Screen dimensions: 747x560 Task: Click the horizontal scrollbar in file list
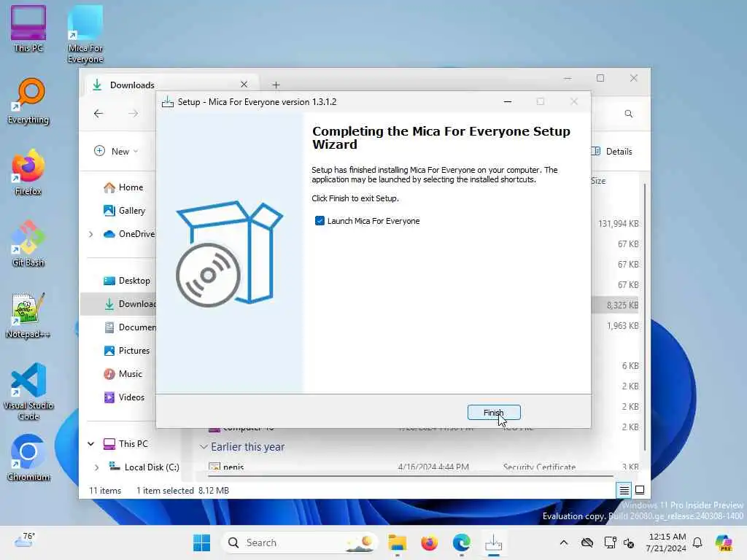coord(410,475)
